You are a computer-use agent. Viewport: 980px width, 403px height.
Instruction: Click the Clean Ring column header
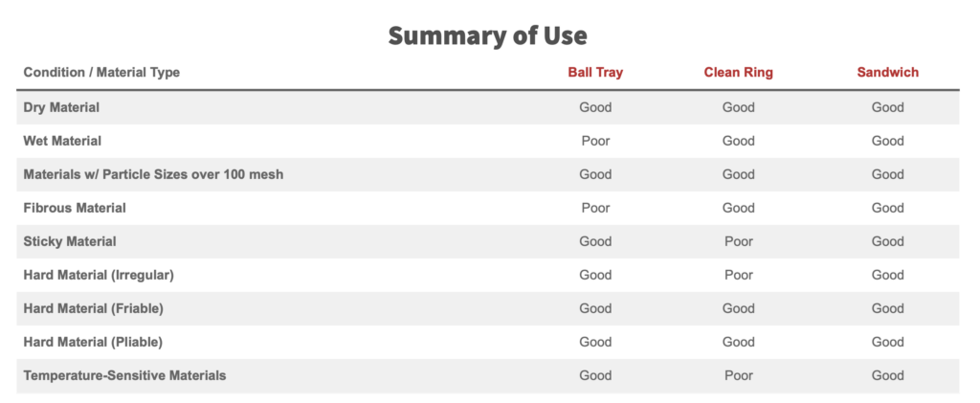click(738, 73)
